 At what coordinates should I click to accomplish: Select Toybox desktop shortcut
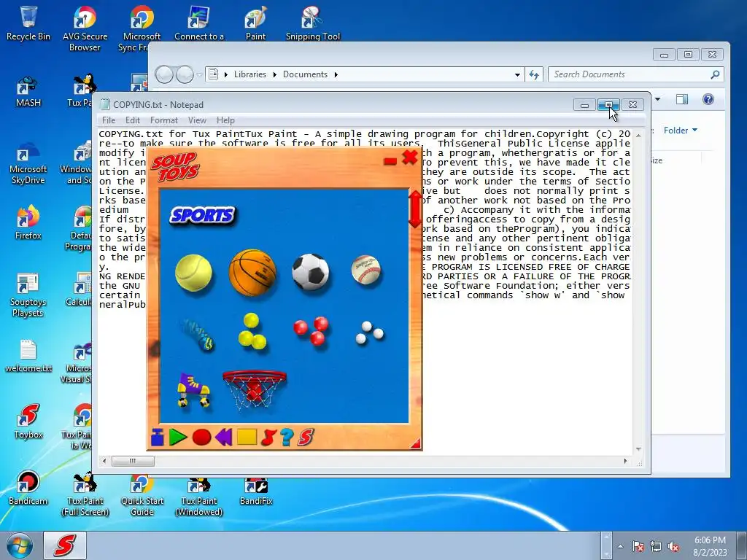coord(28,421)
